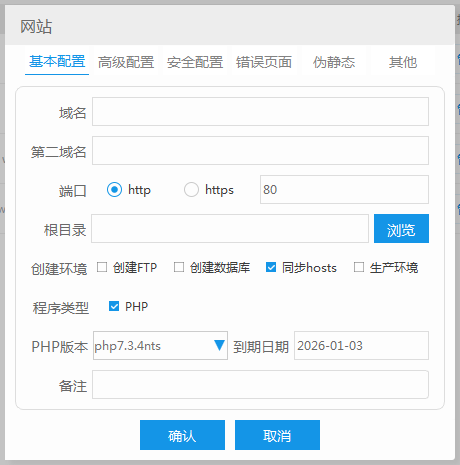Click the 域名 input field
The height and width of the screenshot is (465, 460).
coord(260,112)
